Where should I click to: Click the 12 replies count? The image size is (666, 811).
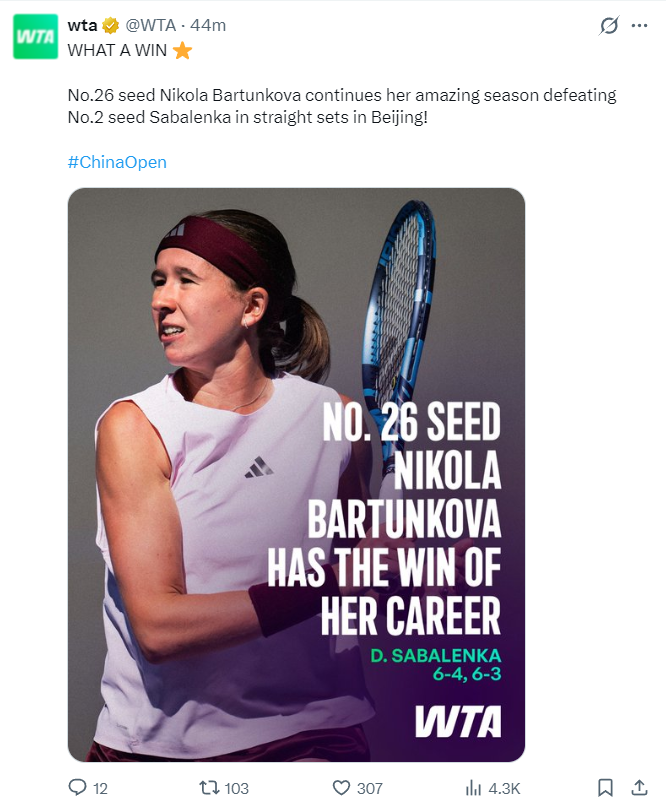pos(100,788)
